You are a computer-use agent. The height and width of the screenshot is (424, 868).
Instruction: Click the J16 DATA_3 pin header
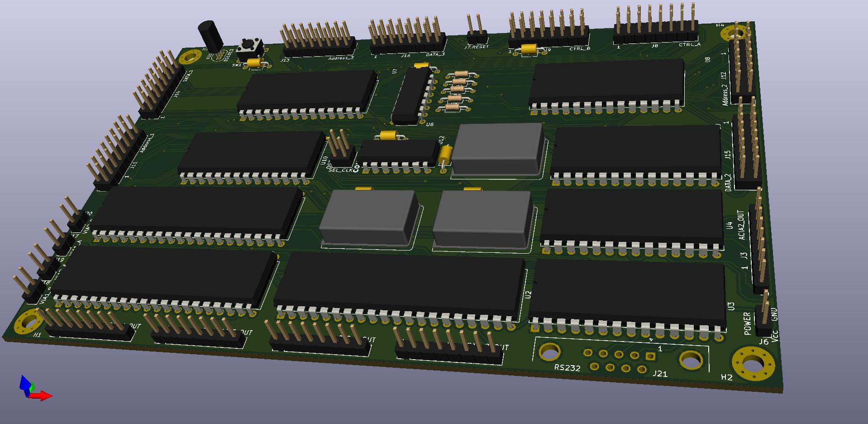pyautogui.click(x=406, y=43)
